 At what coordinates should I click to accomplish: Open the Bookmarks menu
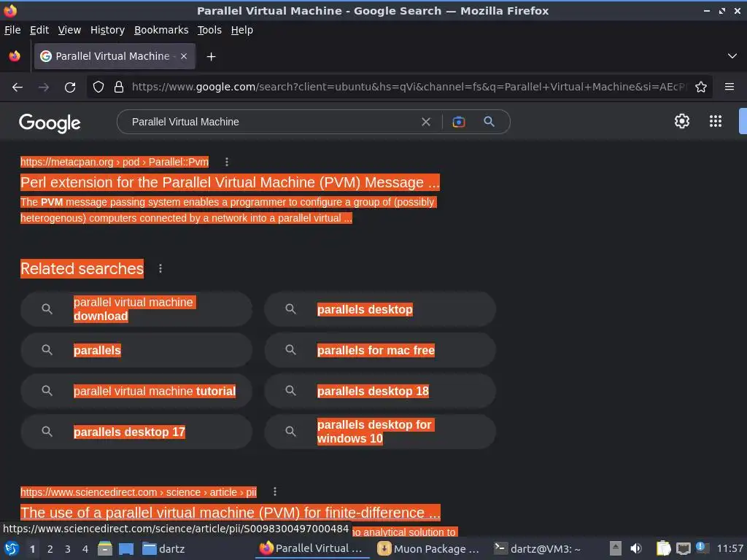point(161,30)
